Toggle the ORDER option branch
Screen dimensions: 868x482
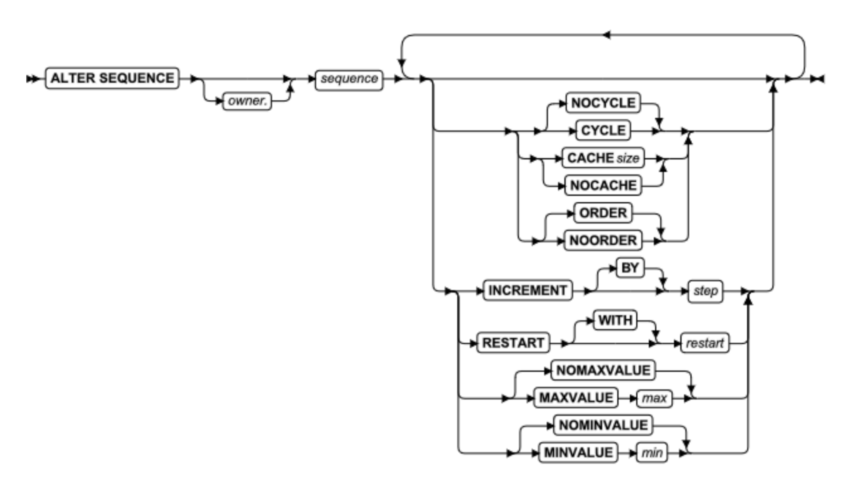[600, 210]
